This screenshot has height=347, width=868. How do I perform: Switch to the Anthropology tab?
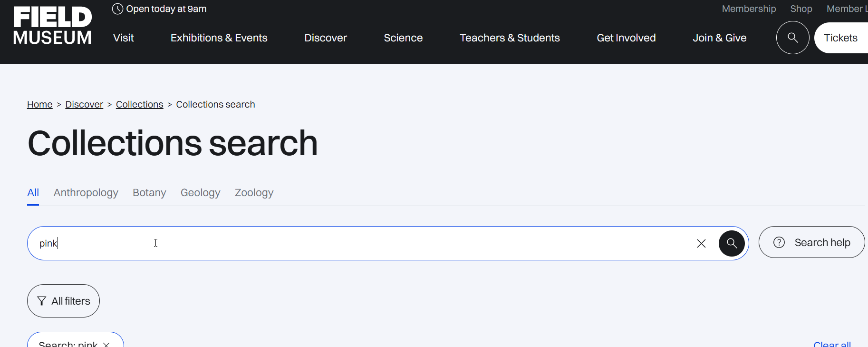[x=86, y=193]
